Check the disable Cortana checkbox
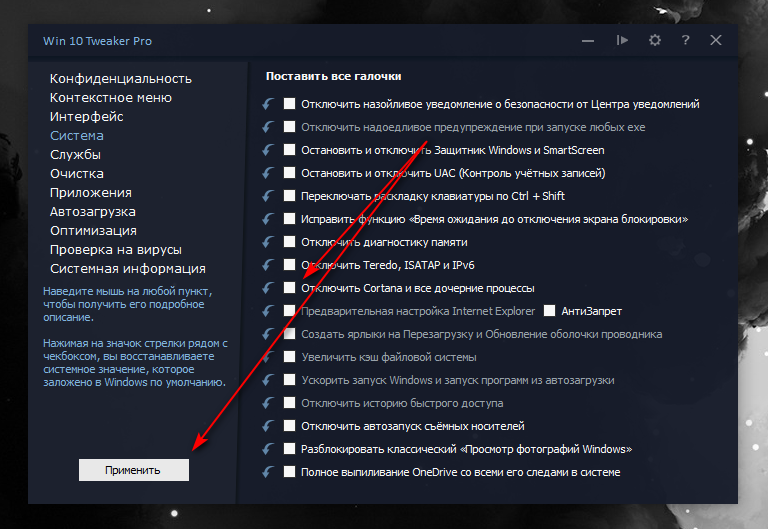Screen dimensions: 768x529 click(x=289, y=288)
